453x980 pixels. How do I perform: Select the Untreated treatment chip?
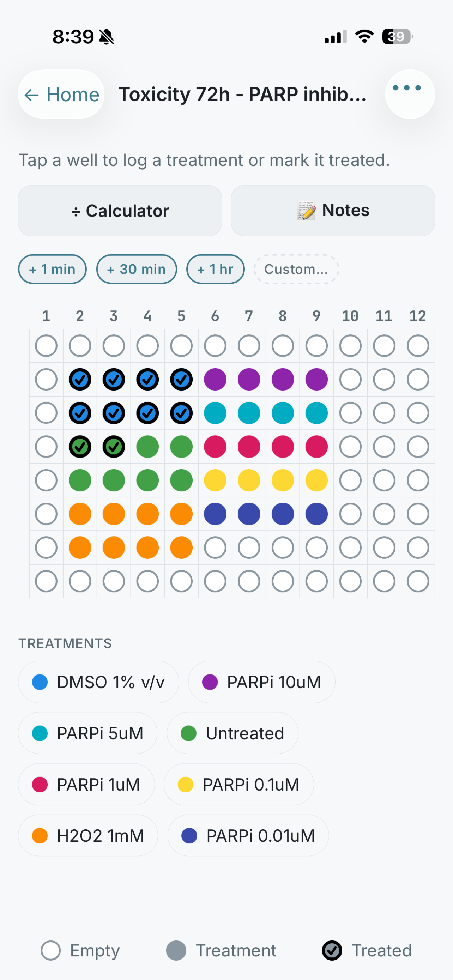tap(232, 733)
